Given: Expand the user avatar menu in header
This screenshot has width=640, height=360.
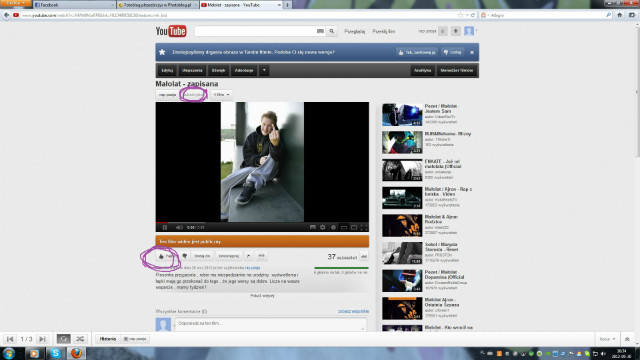Looking at the screenshot, I should (469, 31).
